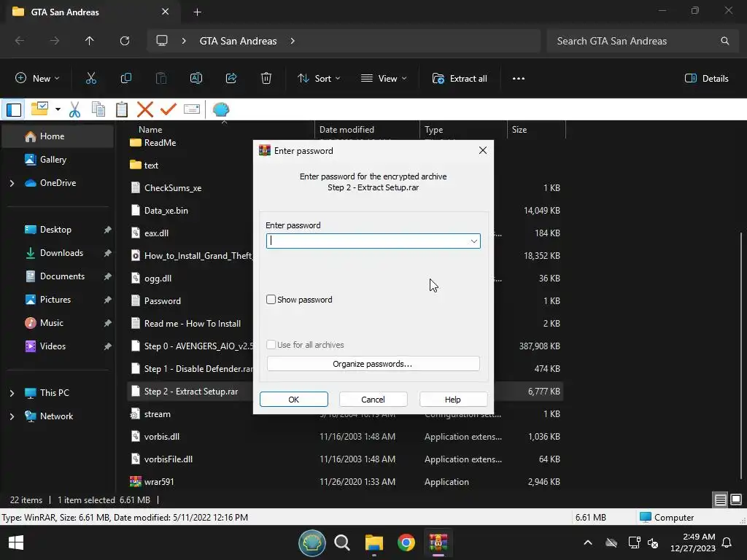Select the Password file

163,301
